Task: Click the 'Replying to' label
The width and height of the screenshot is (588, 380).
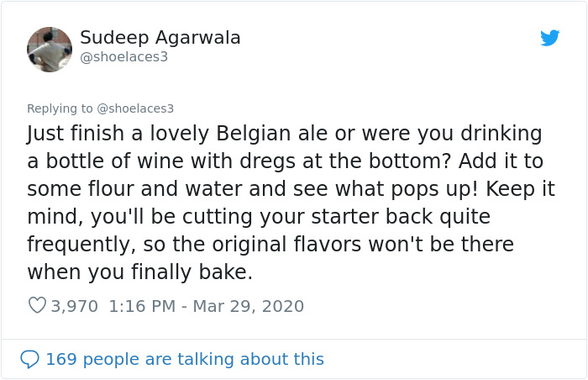Action: [x=60, y=108]
